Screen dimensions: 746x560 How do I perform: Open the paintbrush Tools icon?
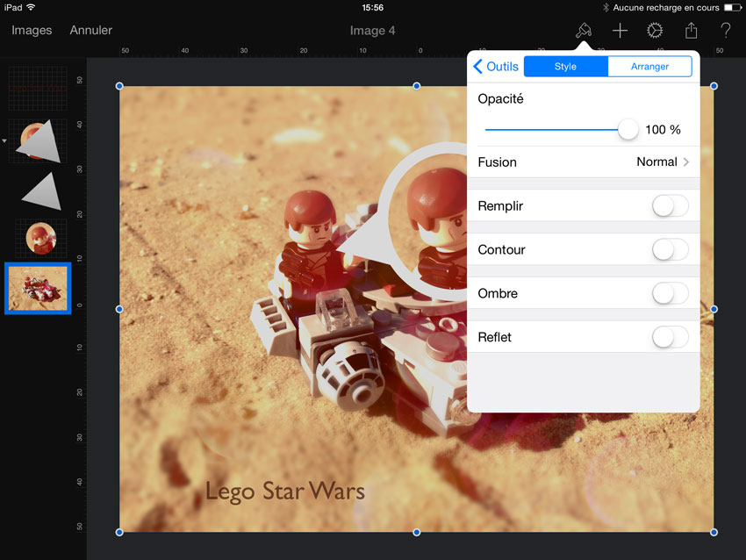[x=584, y=31]
